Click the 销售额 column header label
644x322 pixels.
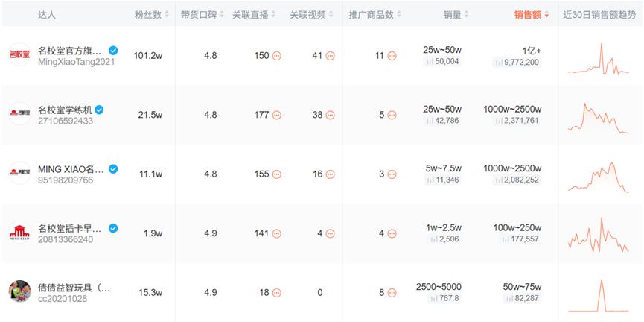(x=528, y=15)
